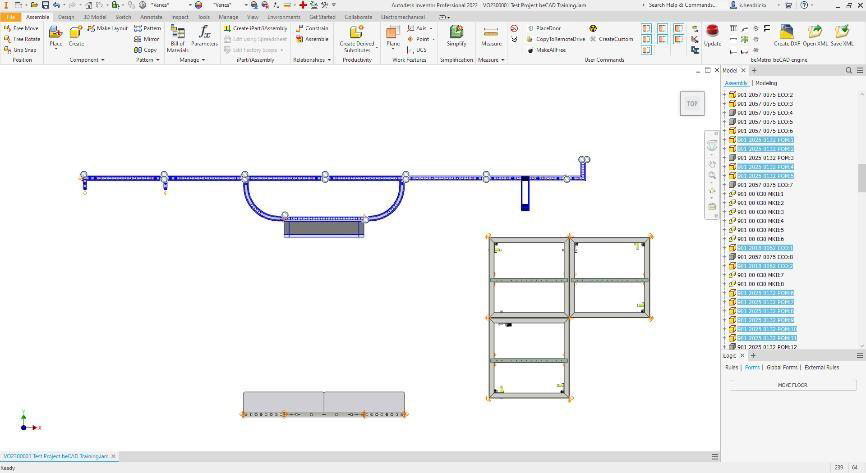The height and width of the screenshot is (473, 866).
Task: Click the Save XML icon
Action: tap(842, 36)
